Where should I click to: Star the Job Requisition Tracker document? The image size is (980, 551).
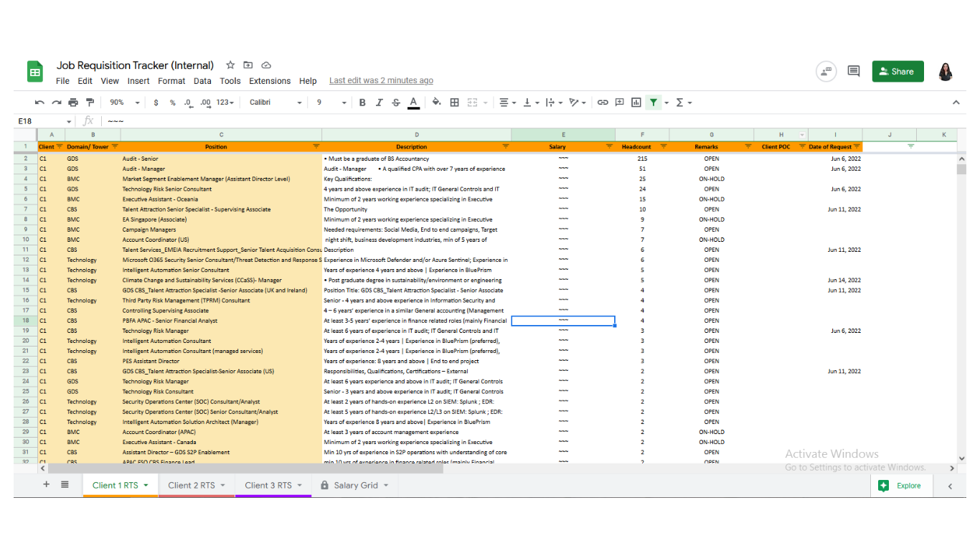(x=230, y=65)
